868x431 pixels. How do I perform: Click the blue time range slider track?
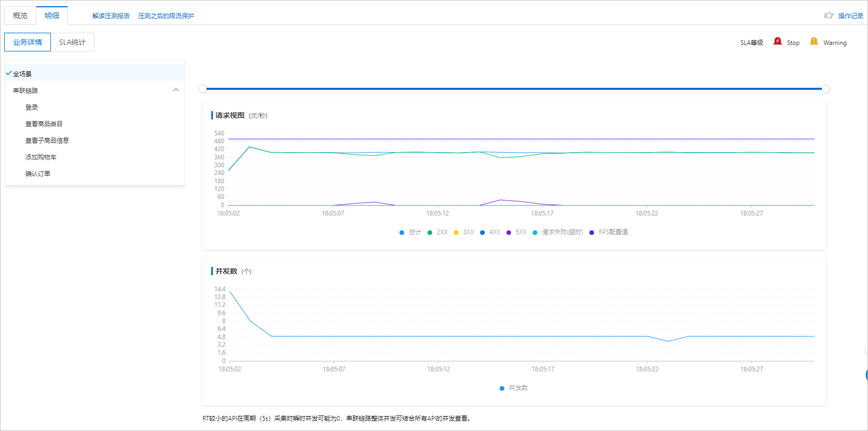click(514, 89)
